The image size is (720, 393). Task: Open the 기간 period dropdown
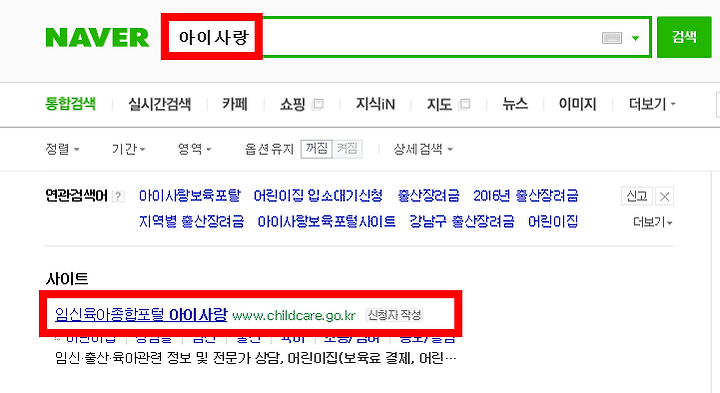(129, 149)
